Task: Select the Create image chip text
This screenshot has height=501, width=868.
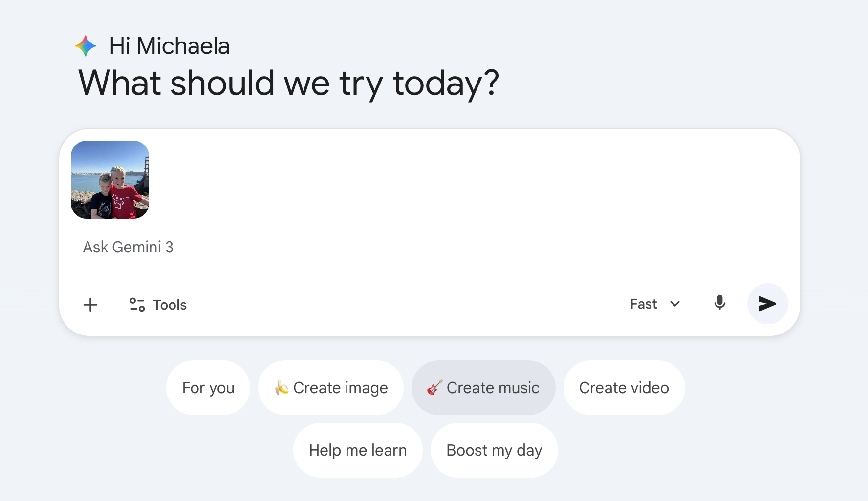Action: coord(340,388)
